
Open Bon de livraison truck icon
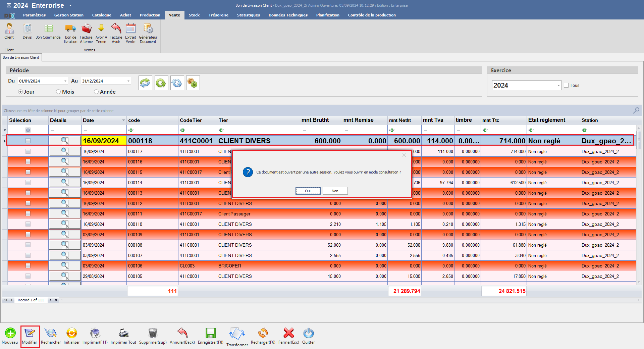(70, 29)
